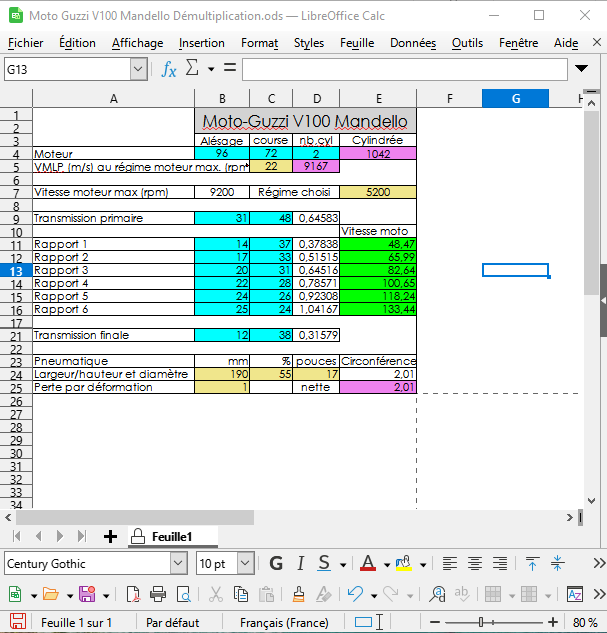This screenshot has height=633, width=607.
Task: Click the sort ascending AZ icon
Action: coord(575,594)
